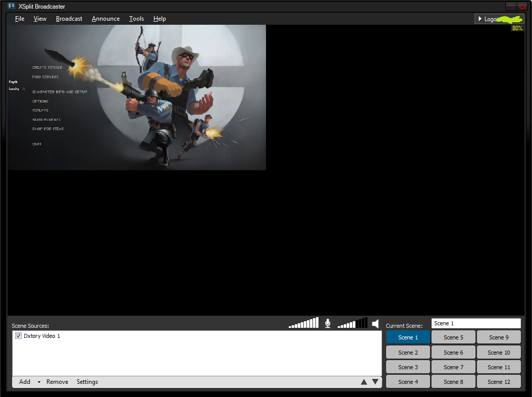Click the Remove source button

(x=57, y=382)
